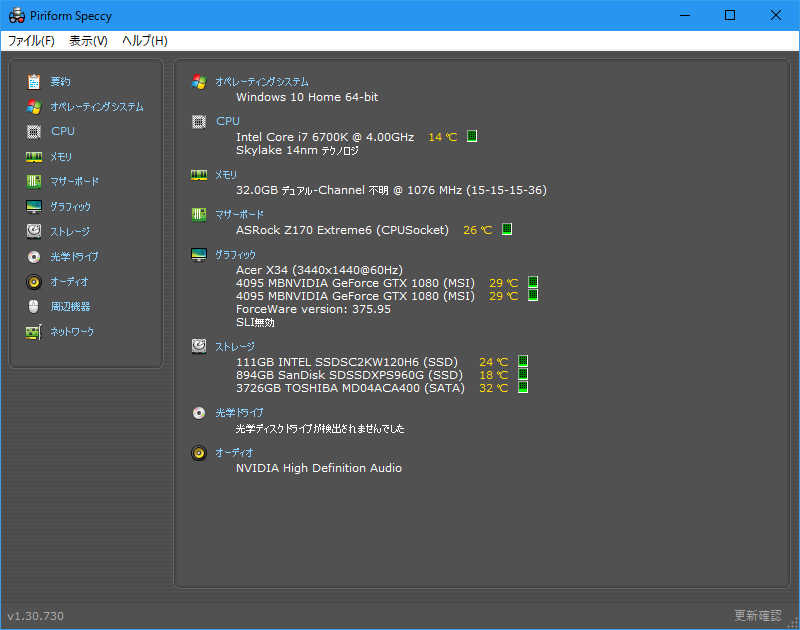
Task: Click text Acer X34 (3440x1440@60Hz)
Action: 319,270
